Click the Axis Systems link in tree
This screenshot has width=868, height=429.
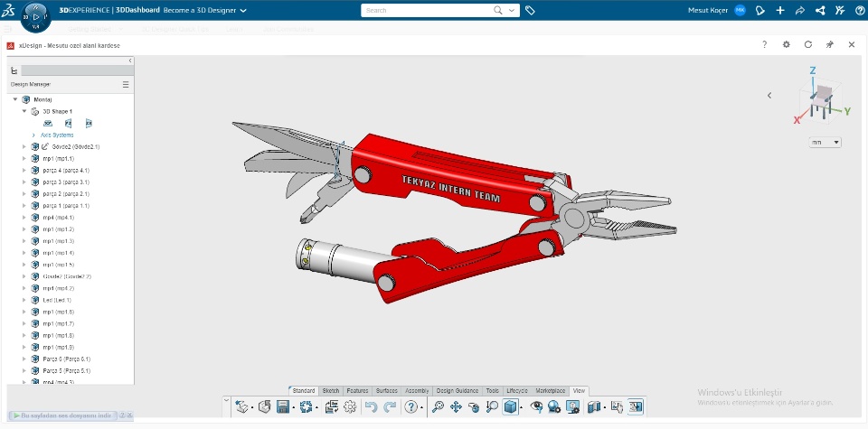pos(57,135)
